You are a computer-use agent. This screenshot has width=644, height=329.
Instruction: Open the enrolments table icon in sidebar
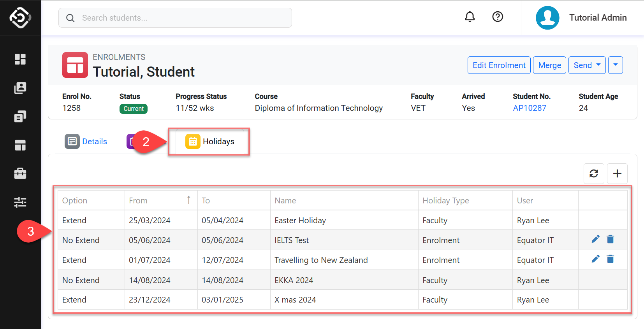pyautogui.click(x=20, y=145)
